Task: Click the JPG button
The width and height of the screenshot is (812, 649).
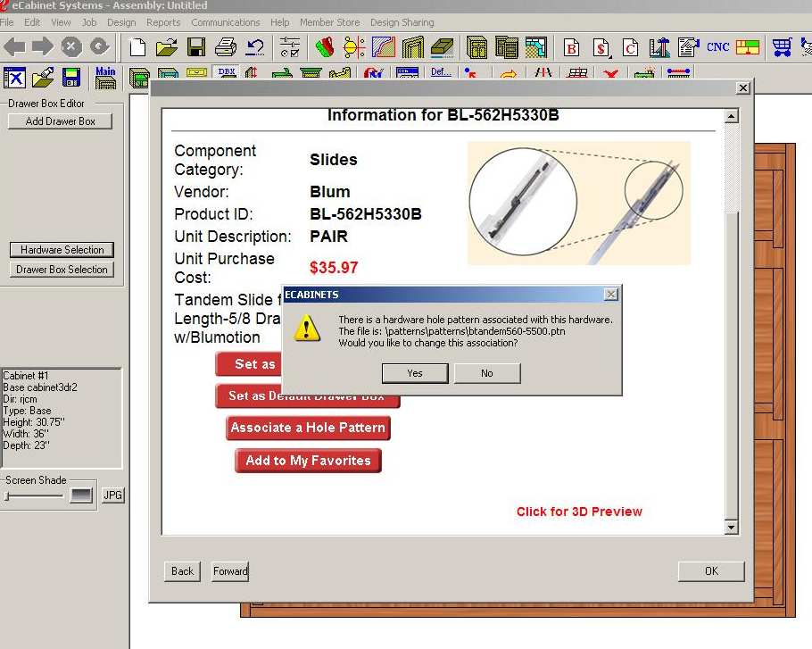Action: 113,495
